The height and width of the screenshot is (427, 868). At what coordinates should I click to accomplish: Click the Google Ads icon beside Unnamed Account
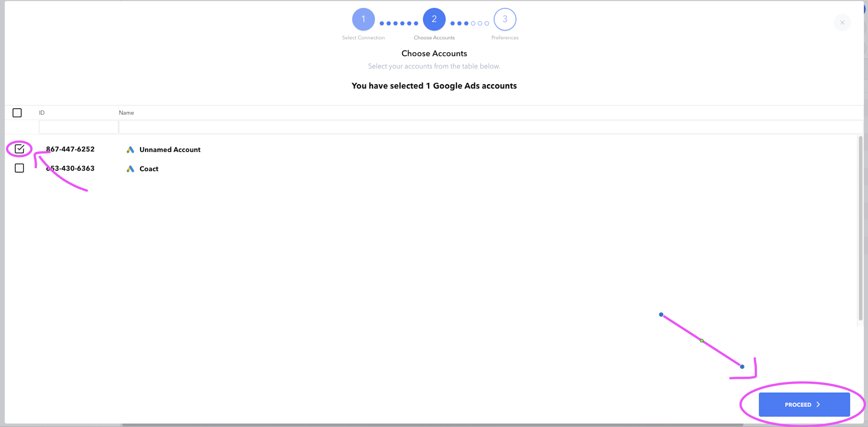click(x=130, y=149)
